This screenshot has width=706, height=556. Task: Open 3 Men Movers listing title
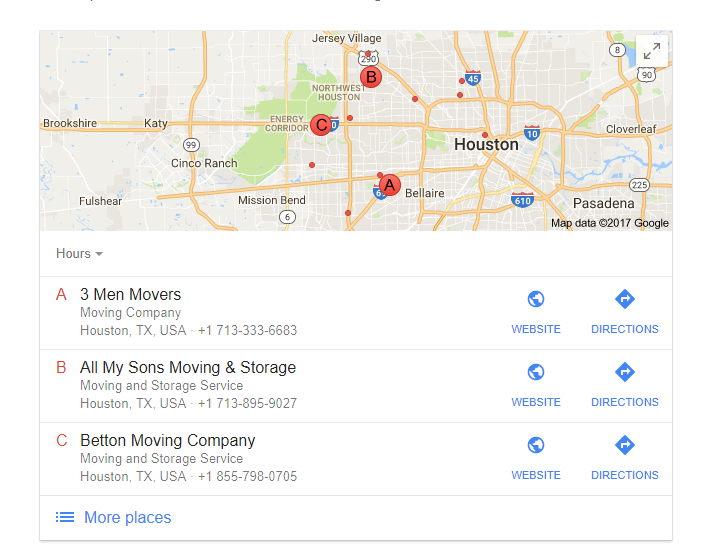point(131,294)
